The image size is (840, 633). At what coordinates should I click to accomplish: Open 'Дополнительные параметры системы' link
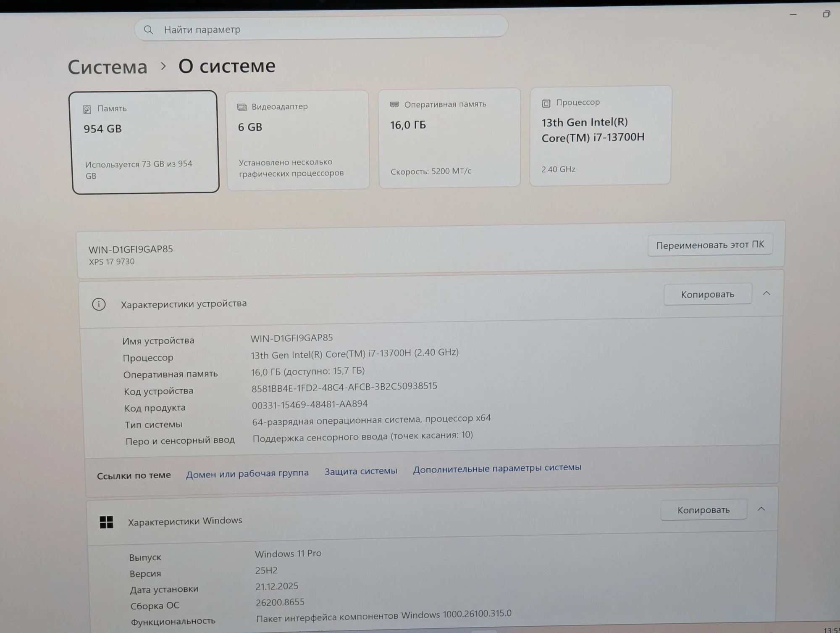pos(497,468)
